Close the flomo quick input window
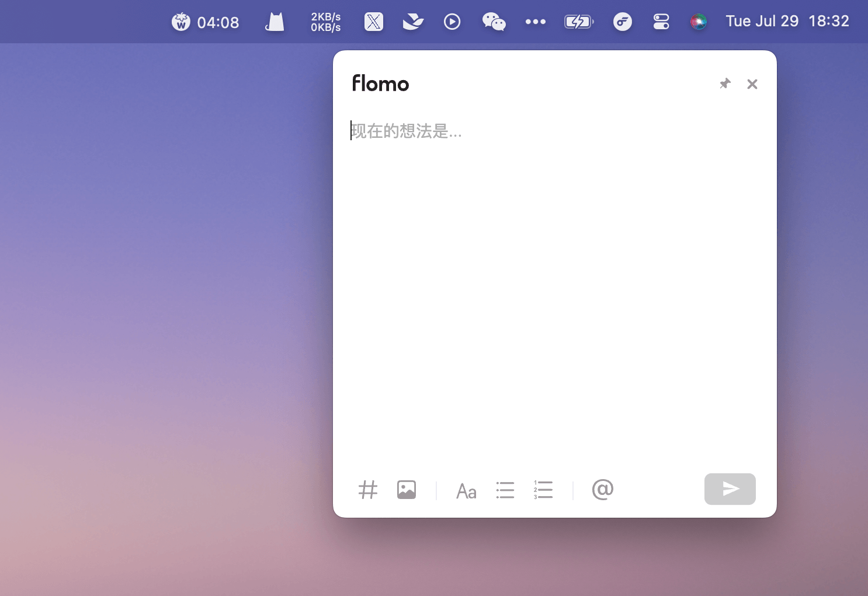 point(752,84)
